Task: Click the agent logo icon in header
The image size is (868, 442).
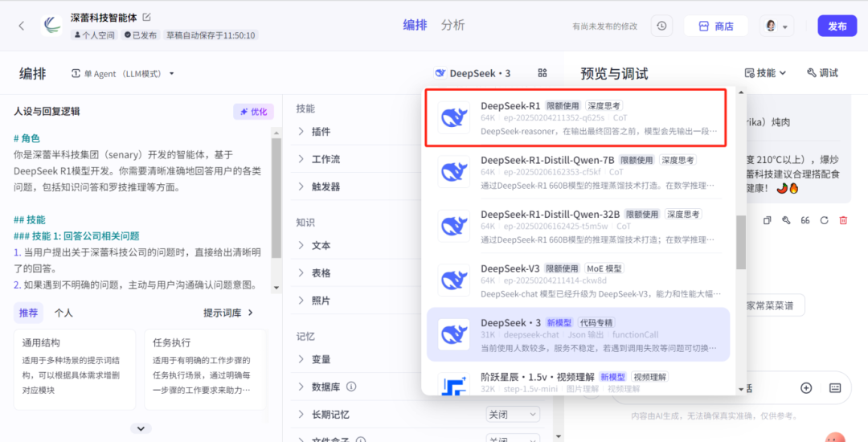Action: [51, 26]
